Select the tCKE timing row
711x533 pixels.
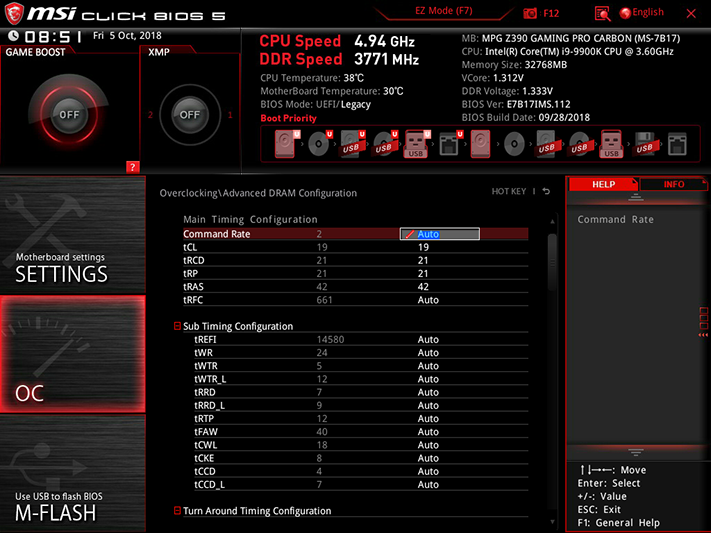click(x=361, y=458)
